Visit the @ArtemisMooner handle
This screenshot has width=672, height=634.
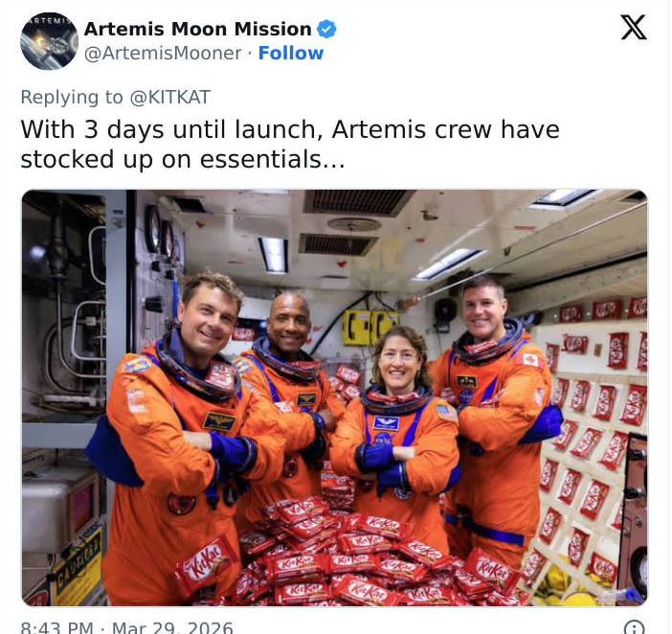click(163, 54)
